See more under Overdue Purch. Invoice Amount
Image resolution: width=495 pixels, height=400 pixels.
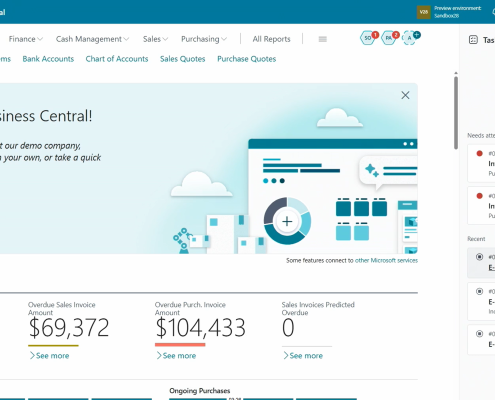(176, 356)
